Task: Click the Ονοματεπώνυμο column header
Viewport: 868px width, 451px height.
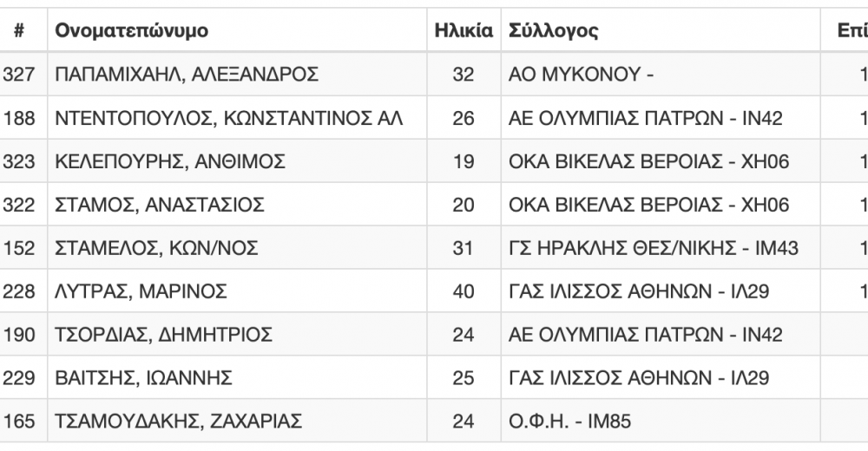Action: (x=132, y=30)
